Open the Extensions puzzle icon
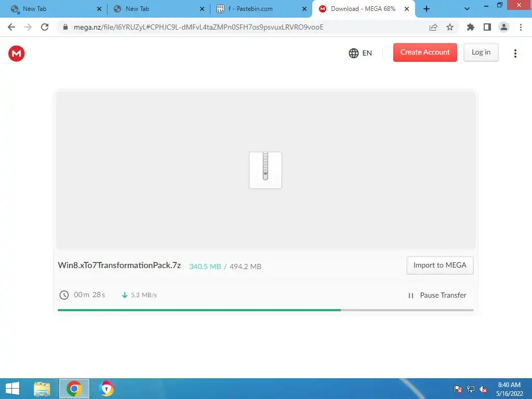Image resolution: width=532 pixels, height=399 pixels. [471, 27]
